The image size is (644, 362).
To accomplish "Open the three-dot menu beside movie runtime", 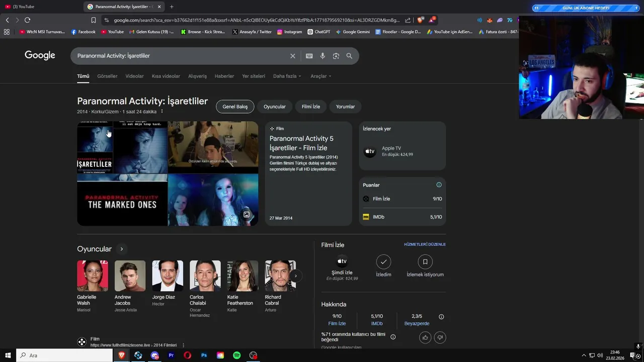I will click(162, 112).
